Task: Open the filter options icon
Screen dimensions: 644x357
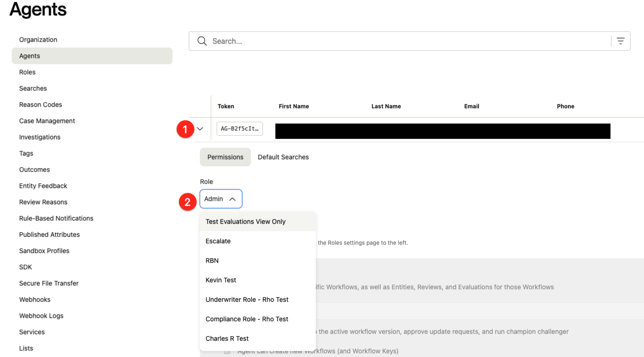Action: coord(620,41)
